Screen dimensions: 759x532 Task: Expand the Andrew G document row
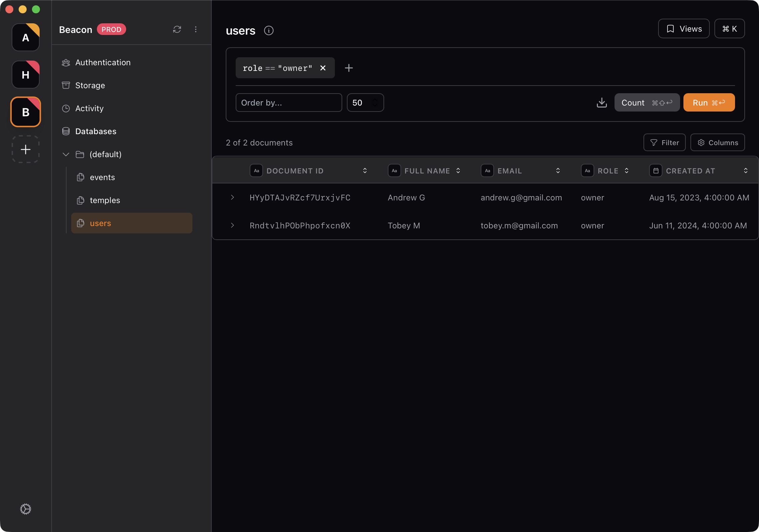point(232,197)
